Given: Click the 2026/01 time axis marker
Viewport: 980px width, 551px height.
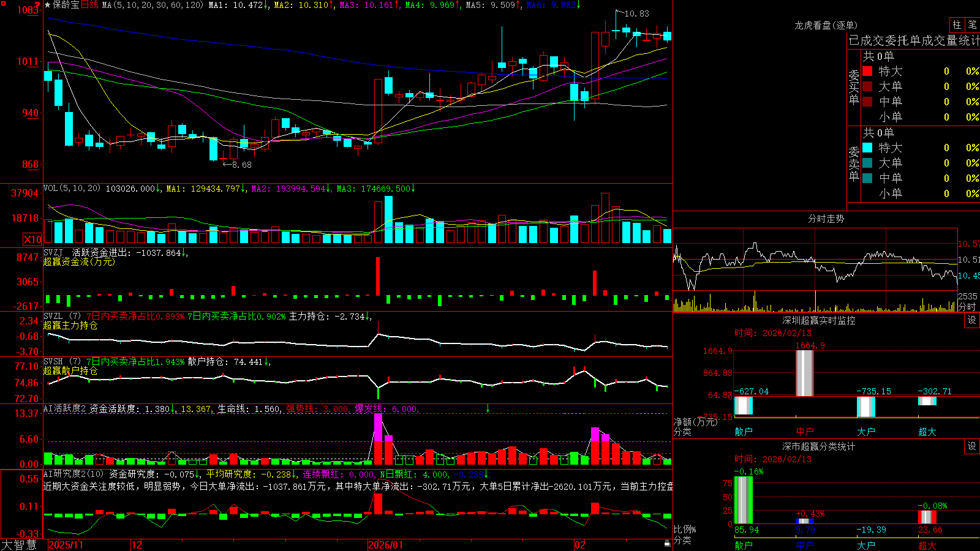Looking at the screenshot, I should pos(385,545).
